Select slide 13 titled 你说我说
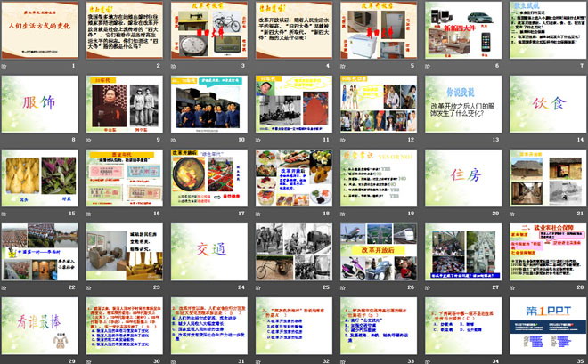 click(x=463, y=104)
